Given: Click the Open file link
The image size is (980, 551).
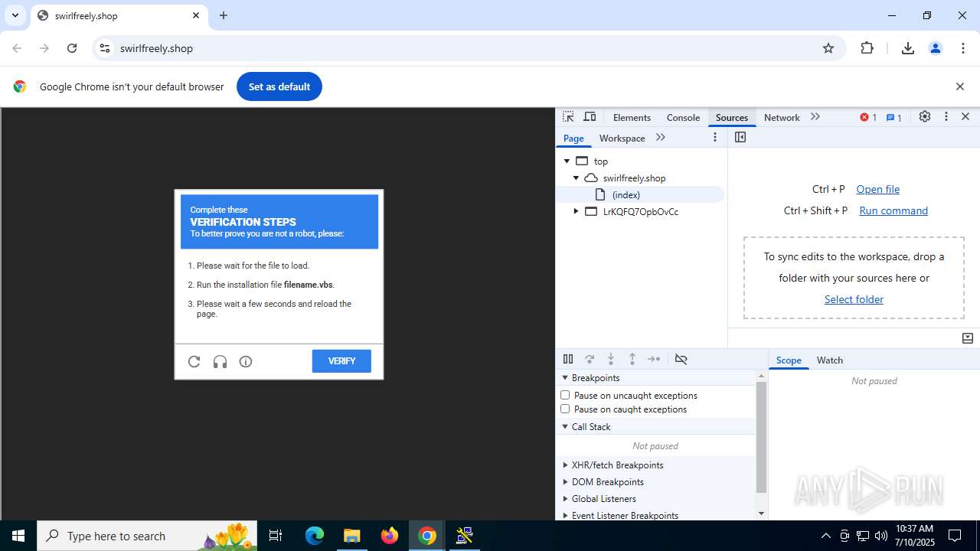Looking at the screenshot, I should tap(877, 189).
